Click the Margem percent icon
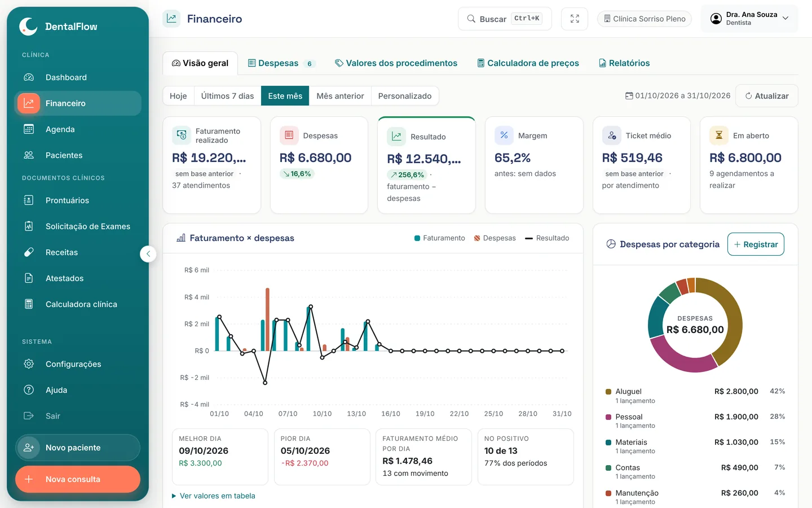The image size is (812, 508). pos(504,135)
